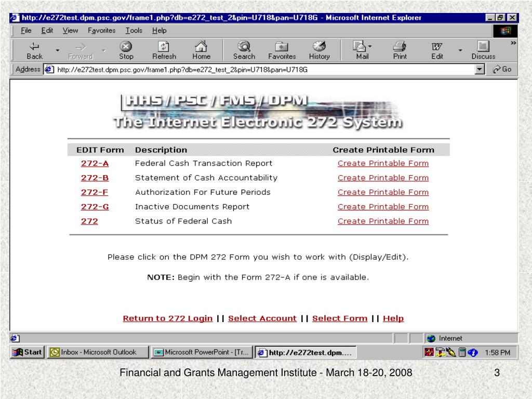Image resolution: width=532 pixels, height=399 pixels.
Task: Click the 'EDIT Form' column header
Action: [x=100, y=150]
